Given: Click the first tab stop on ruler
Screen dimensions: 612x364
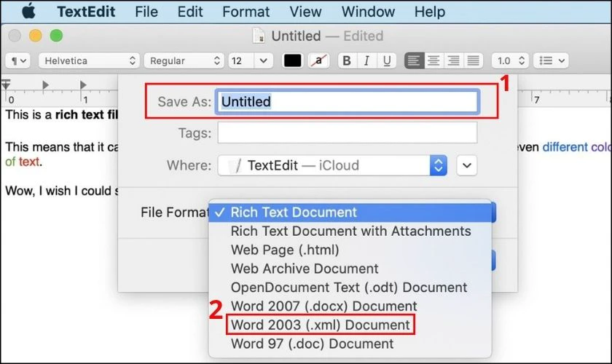Looking at the screenshot, I should coord(46,84).
